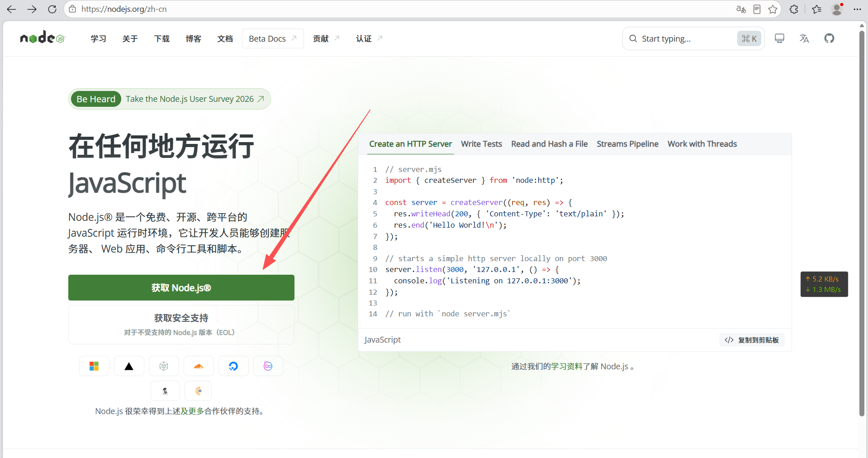Open the 文档 navigation link
Screen dimensions: 868x458
225,39
